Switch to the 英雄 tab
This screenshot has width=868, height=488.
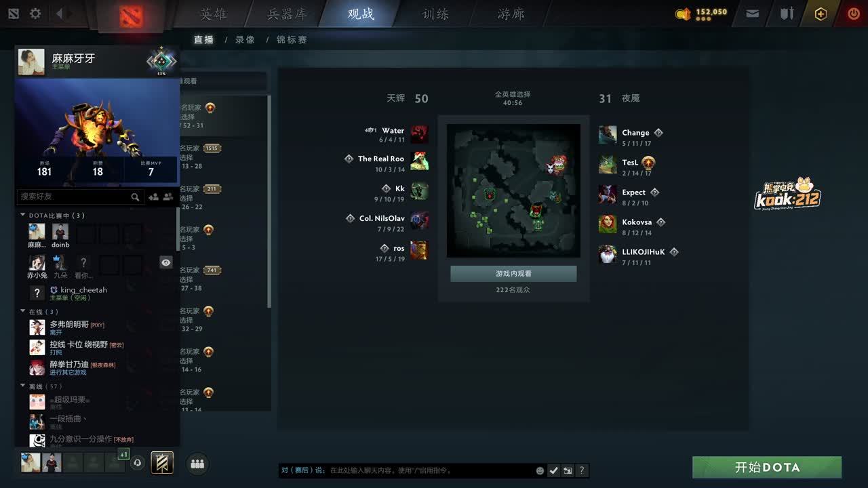tap(214, 14)
